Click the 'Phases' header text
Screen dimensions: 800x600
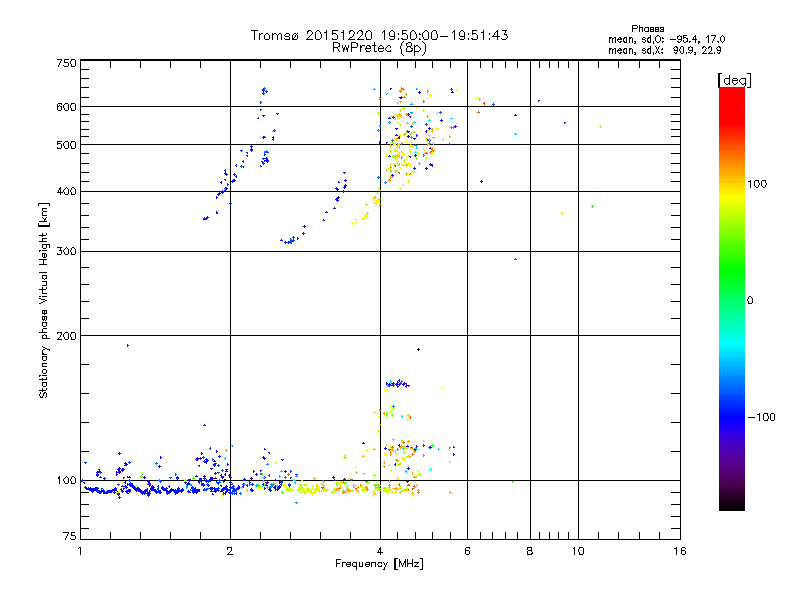[647, 29]
